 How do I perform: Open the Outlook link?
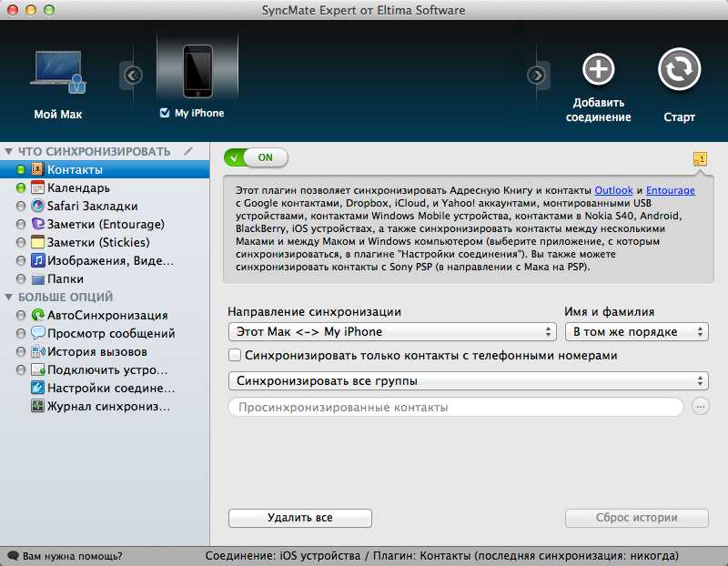613,190
